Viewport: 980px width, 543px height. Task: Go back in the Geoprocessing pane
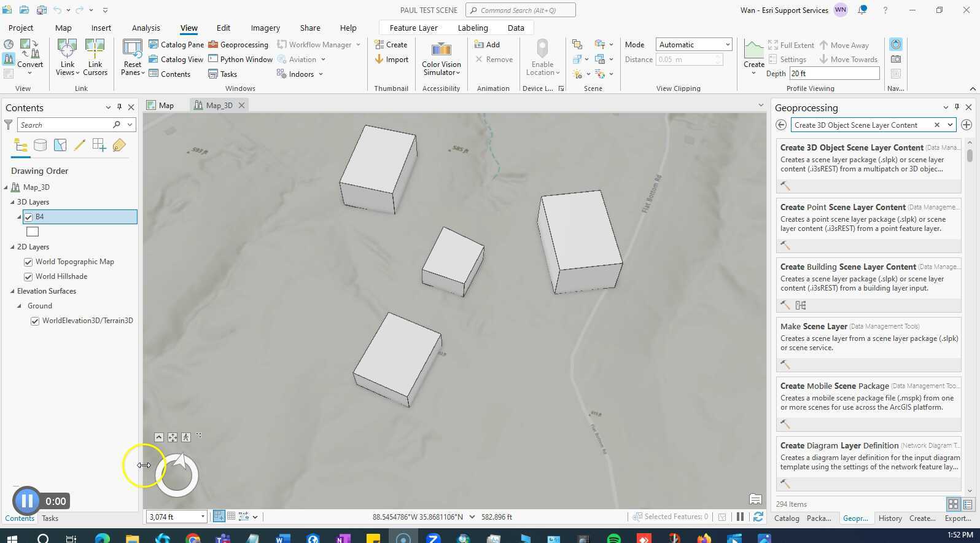click(781, 125)
